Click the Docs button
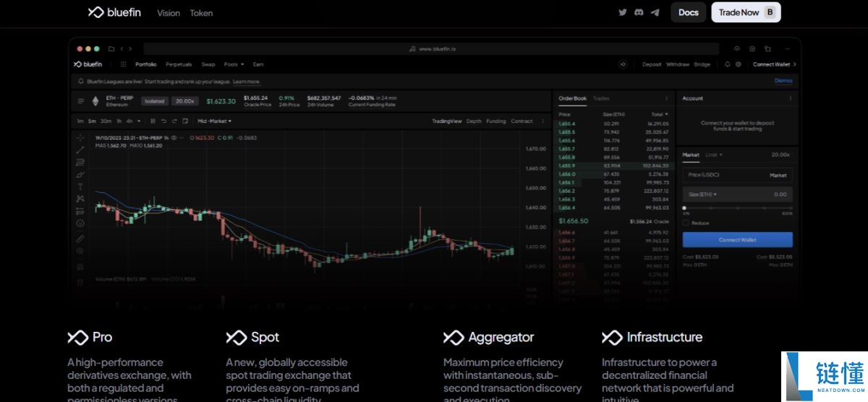The width and height of the screenshot is (868, 402). (x=689, y=12)
